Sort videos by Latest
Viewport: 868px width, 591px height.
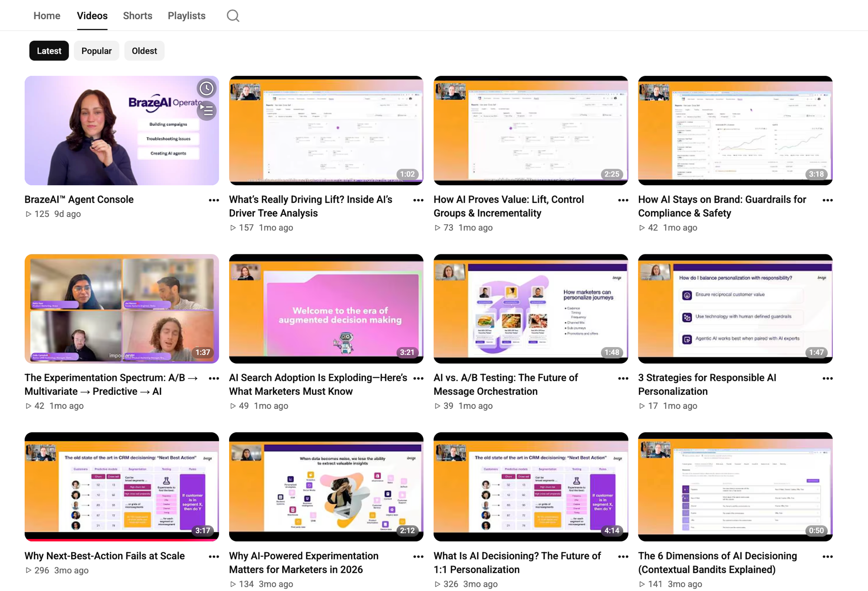(49, 51)
